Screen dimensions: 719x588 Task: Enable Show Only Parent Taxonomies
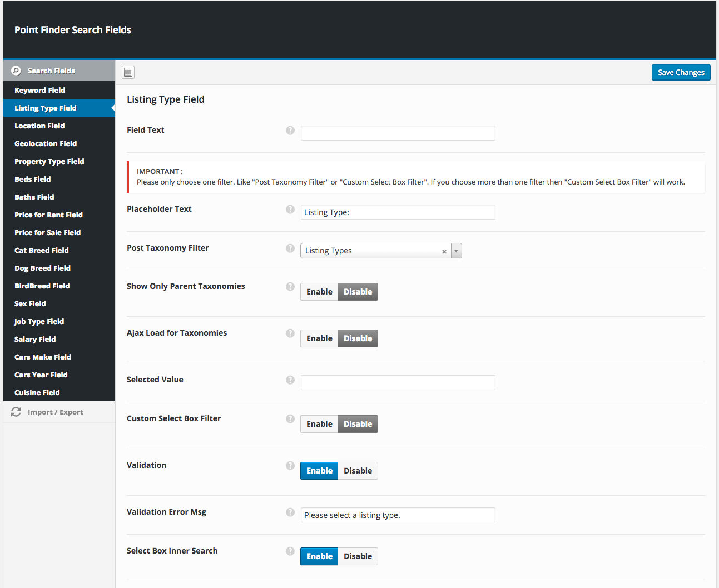click(x=319, y=292)
